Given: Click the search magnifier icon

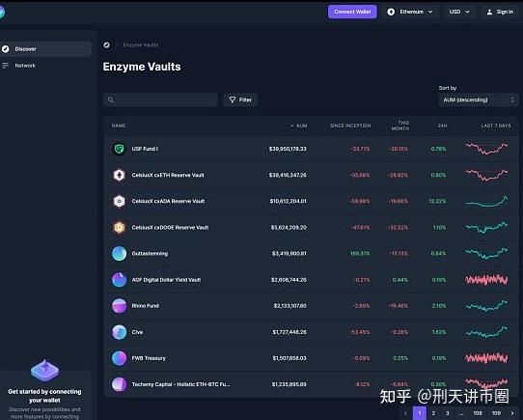Looking at the screenshot, I should 111,99.
